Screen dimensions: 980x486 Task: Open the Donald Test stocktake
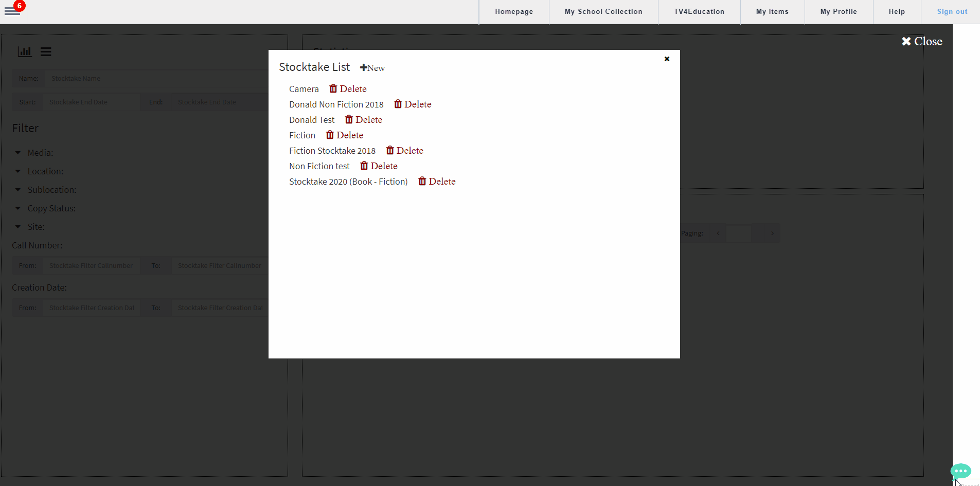[312, 120]
